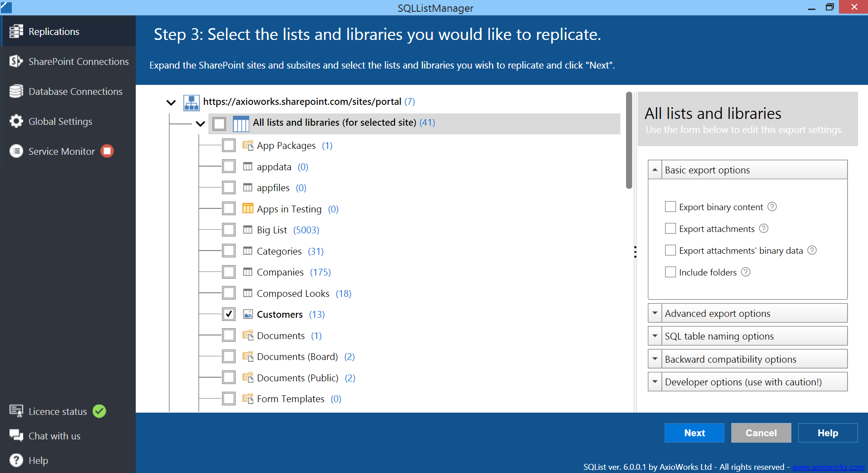Enable Export attachments' binary data

click(x=670, y=250)
